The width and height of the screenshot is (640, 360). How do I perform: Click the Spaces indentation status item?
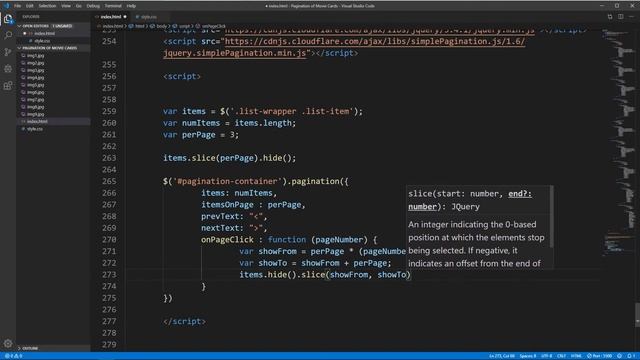(x=528, y=356)
